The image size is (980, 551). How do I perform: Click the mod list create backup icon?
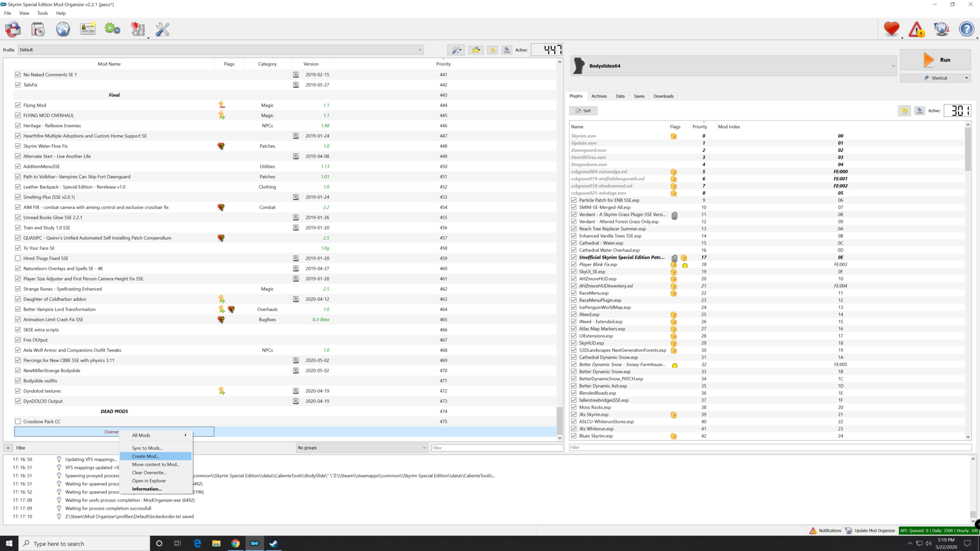pyautogui.click(x=507, y=50)
